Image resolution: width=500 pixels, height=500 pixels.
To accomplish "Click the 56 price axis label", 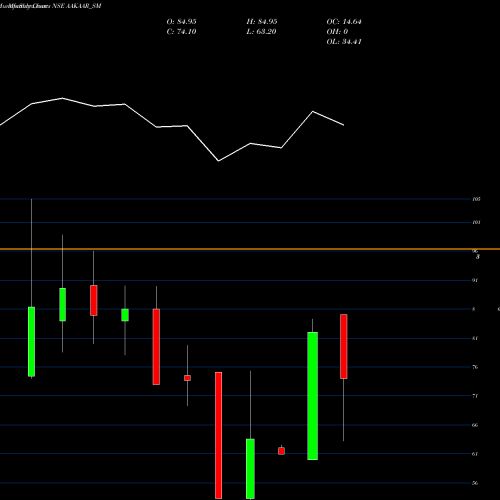I will pyautogui.click(x=475, y=483).
